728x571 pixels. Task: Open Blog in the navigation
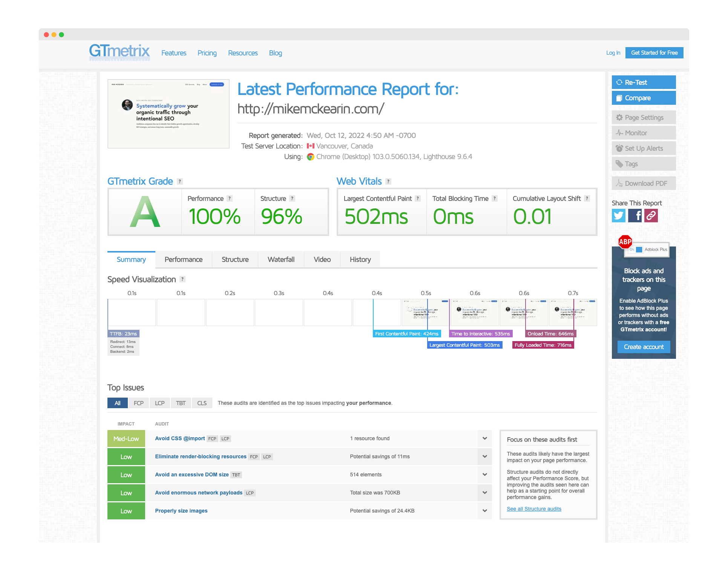(x=276, y=53)
